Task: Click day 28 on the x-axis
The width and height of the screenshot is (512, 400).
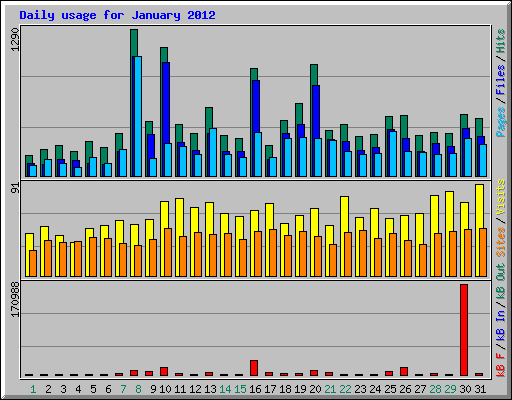Action: click(435, 389)
